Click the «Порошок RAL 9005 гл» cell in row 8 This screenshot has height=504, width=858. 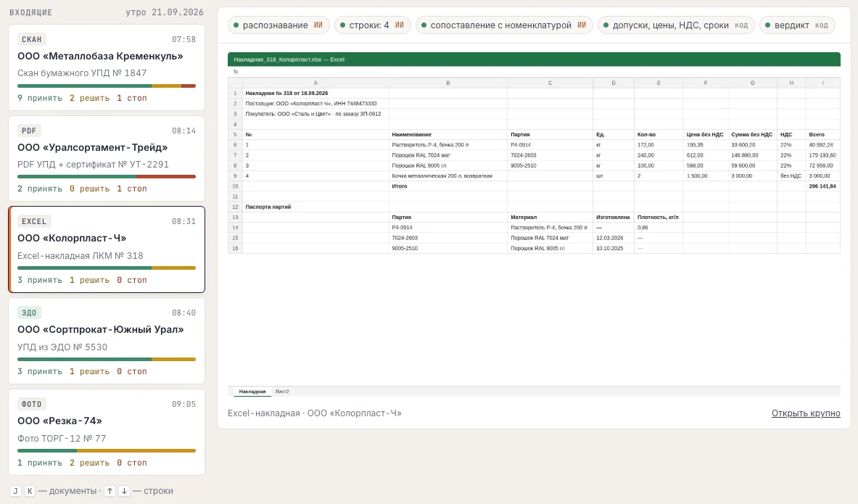tap(448, 166)
